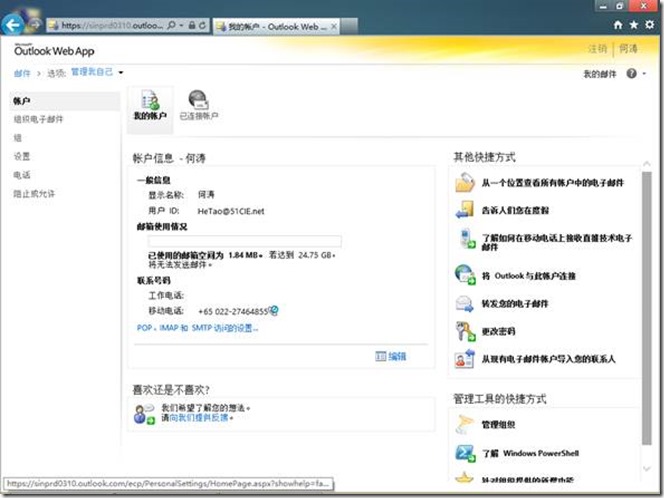The height and width of the screenshot is (498, 664).
Task: Open 更改密码 shortcut
Action: [x=498, y=331]
